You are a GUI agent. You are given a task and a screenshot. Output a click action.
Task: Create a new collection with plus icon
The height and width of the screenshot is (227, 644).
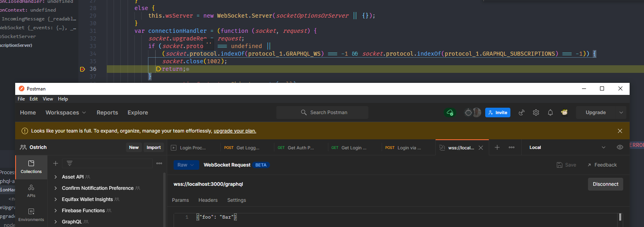[x=56, y=163]
